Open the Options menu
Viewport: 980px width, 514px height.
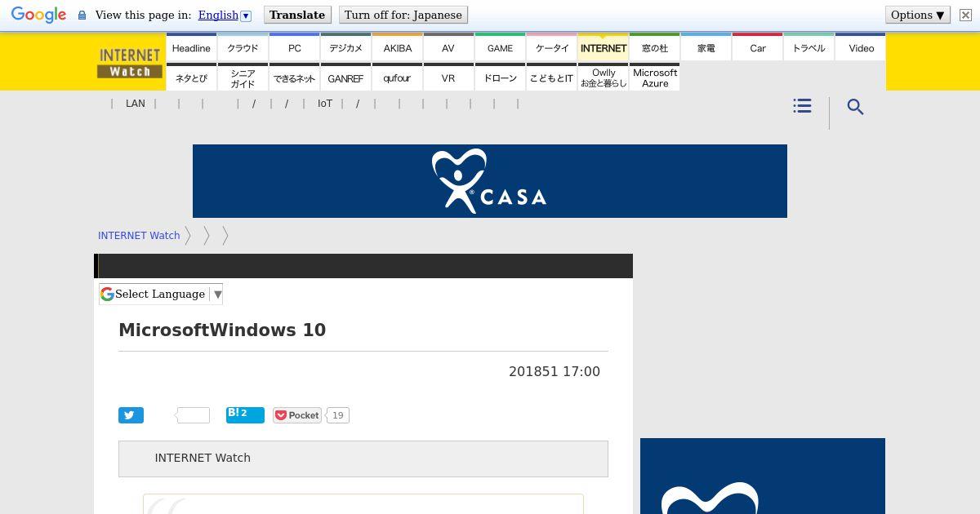[x=918, y=15]
